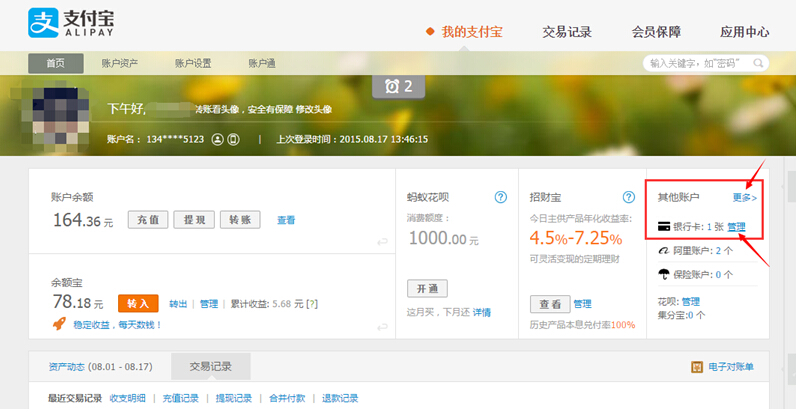Switch to lower 交易记录 tab
797x412 pixels.
click(210, 366)
